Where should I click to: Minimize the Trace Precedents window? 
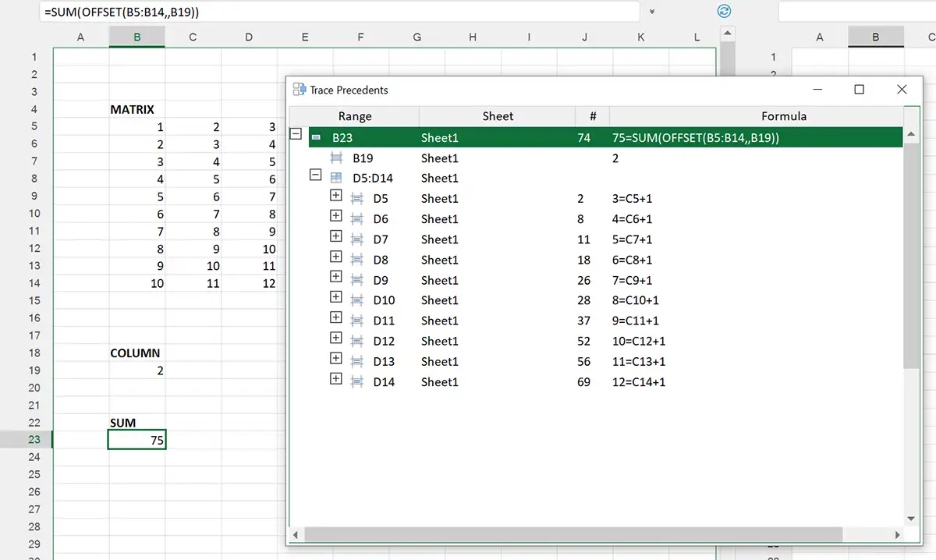pyautogui.click(x=819, y=90)
